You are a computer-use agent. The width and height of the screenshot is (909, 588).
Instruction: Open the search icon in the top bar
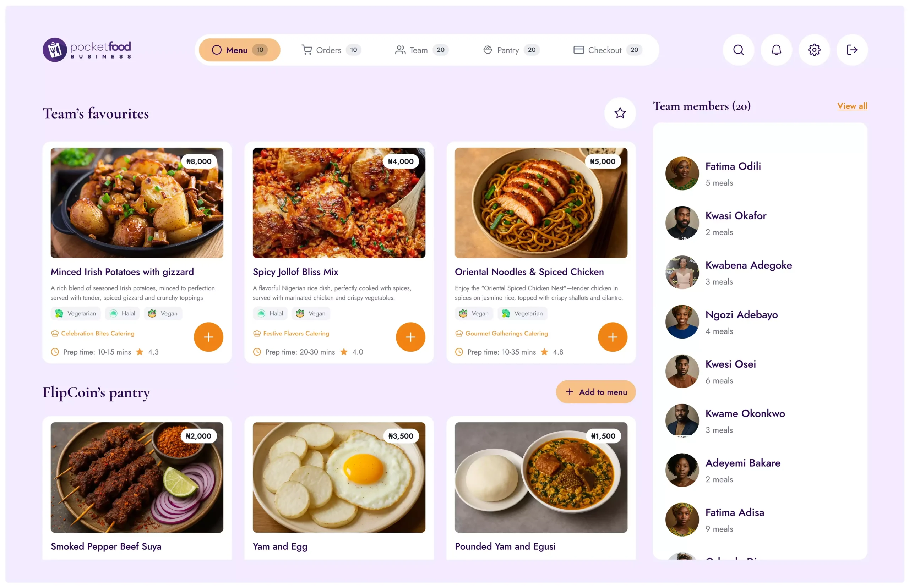pos(738,50)
